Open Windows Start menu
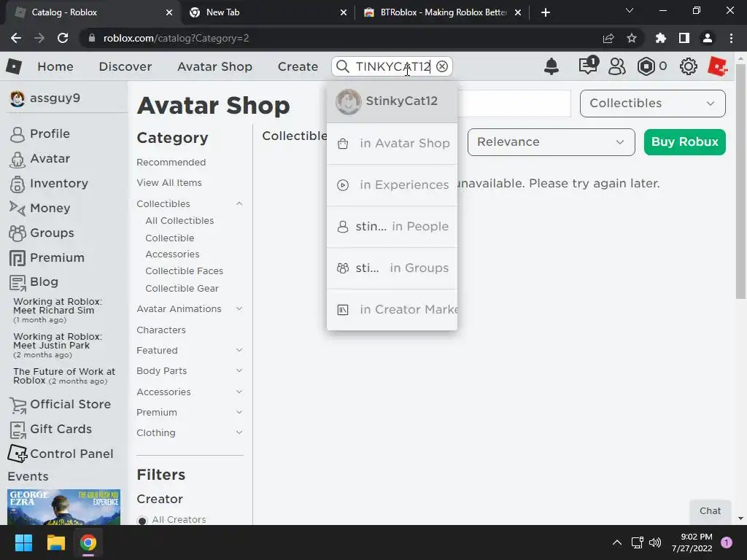 click(x=23, y=542)
